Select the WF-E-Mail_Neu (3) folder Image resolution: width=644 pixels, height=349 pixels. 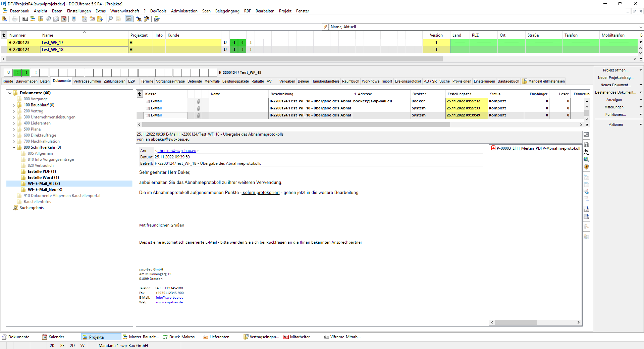point(45,190)
